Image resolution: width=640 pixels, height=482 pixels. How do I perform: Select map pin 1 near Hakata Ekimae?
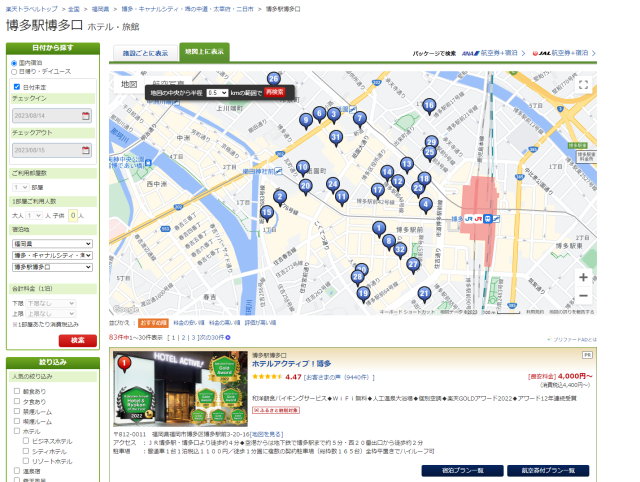click(379, 228)
